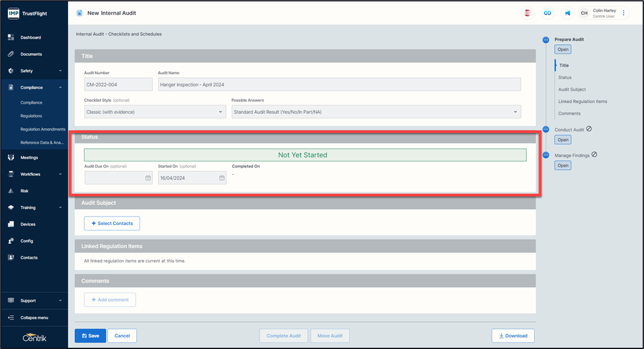
Task: Open the Dashboard icon in sidebar
Action: coord(11,37)
